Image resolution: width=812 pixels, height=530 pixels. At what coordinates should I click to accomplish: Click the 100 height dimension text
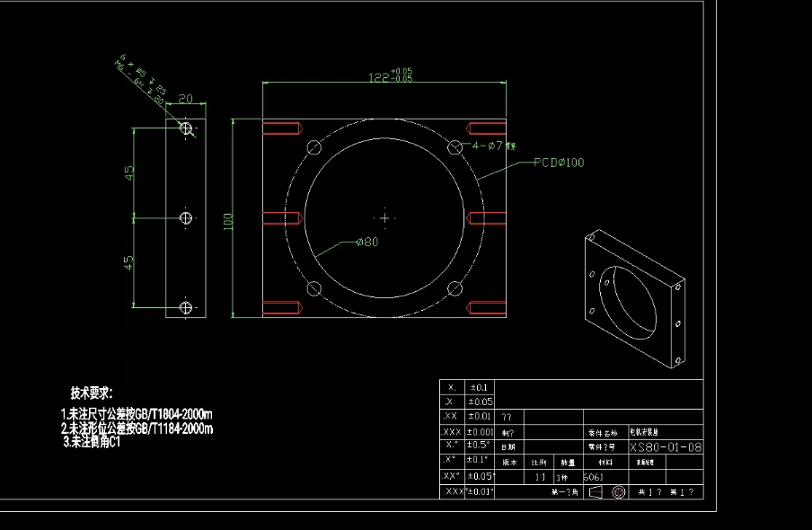[228, 219]
